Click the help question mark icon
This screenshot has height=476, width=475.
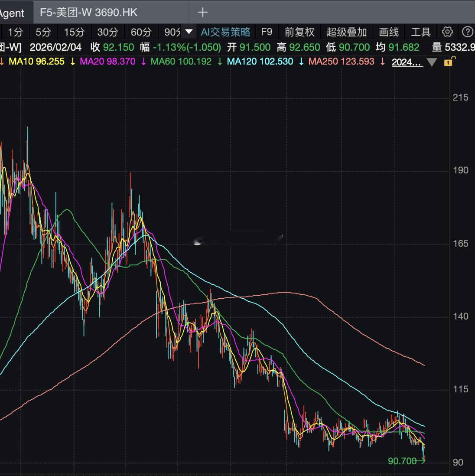tap(468, 32)
